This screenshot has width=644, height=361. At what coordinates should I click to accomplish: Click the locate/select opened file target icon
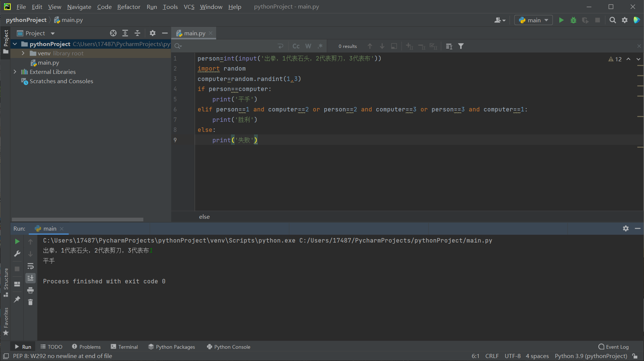pyautogui.click(x=113, y=33)
